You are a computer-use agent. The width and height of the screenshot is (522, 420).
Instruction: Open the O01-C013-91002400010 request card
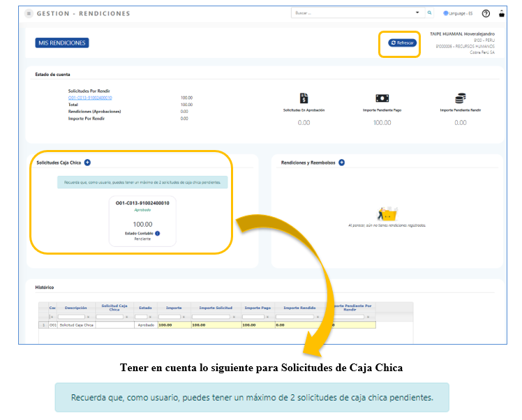(142, 221)
